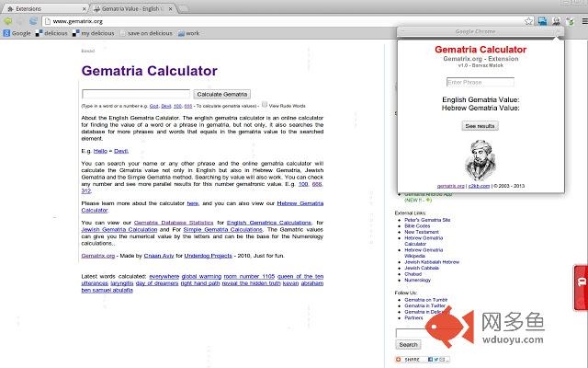Screen dimensions: 588x368
Task: Click the bearded portrait in extension popup
Action: pyautogui.click(x=480, y=160)
